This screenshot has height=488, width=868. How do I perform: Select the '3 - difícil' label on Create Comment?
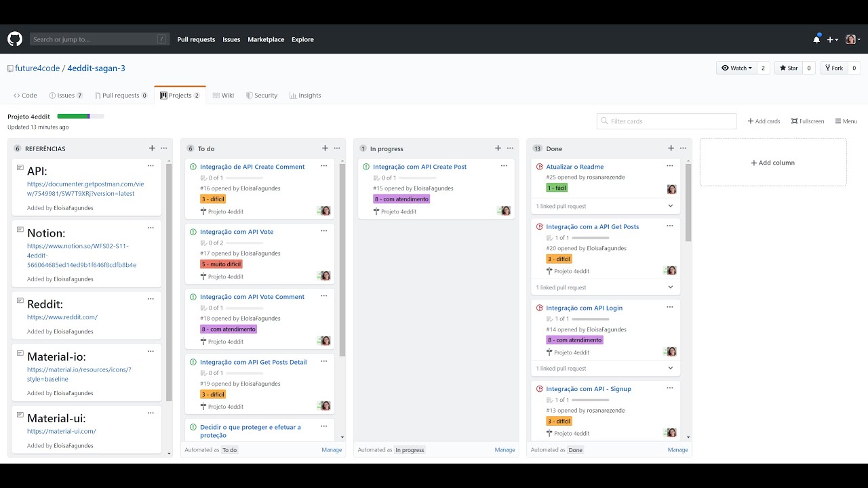pos(213,199)
